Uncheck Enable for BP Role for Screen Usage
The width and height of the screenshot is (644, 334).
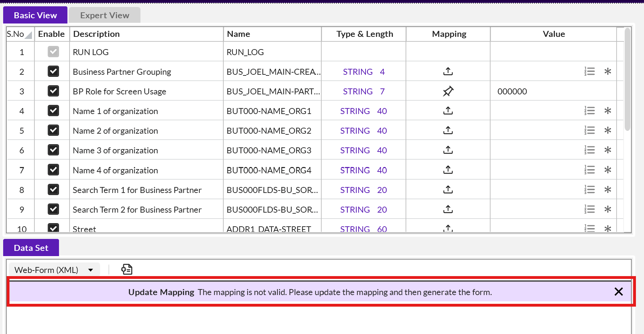click(x=53, y=91)
